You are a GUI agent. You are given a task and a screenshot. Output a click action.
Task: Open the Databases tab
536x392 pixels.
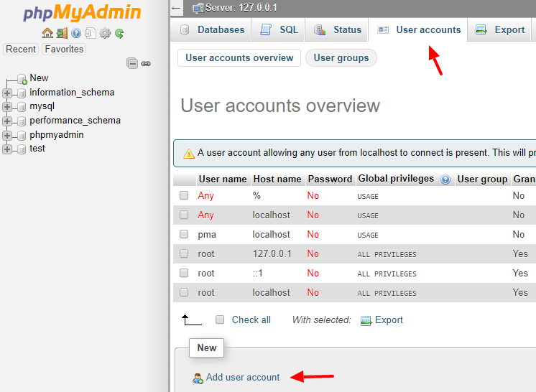point(211,29)
